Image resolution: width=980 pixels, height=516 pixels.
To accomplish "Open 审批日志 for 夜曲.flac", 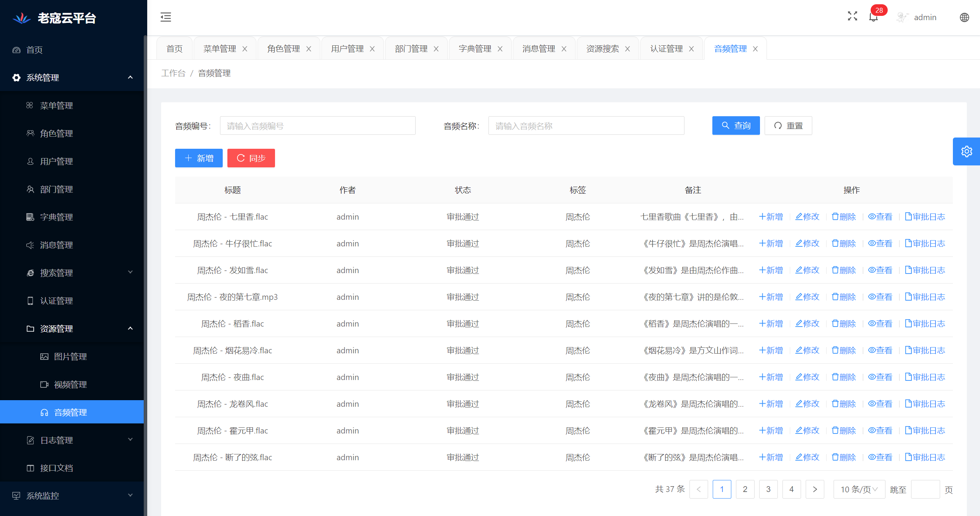I will click(925, 377).
